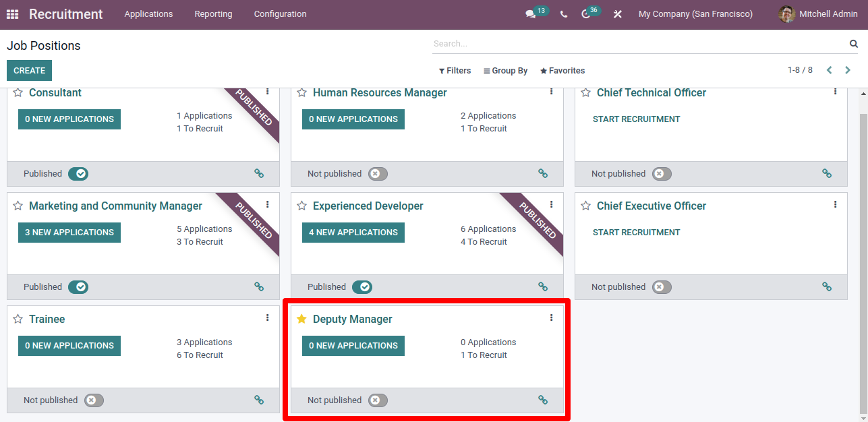Toggle published switch on Chief Executive Officer
Viewport: 868px width, 422px height.
click(662, 287)
